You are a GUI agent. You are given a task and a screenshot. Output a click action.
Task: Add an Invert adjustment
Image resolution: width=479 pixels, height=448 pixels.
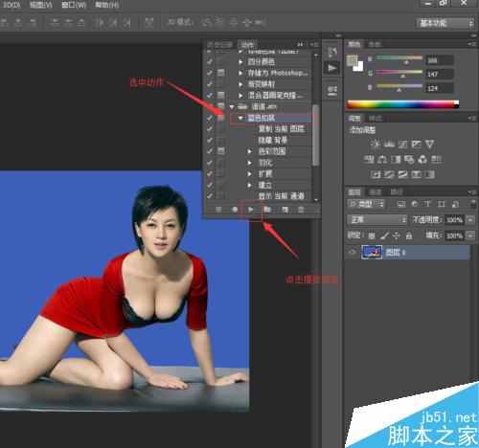click(x=376, y=174)
